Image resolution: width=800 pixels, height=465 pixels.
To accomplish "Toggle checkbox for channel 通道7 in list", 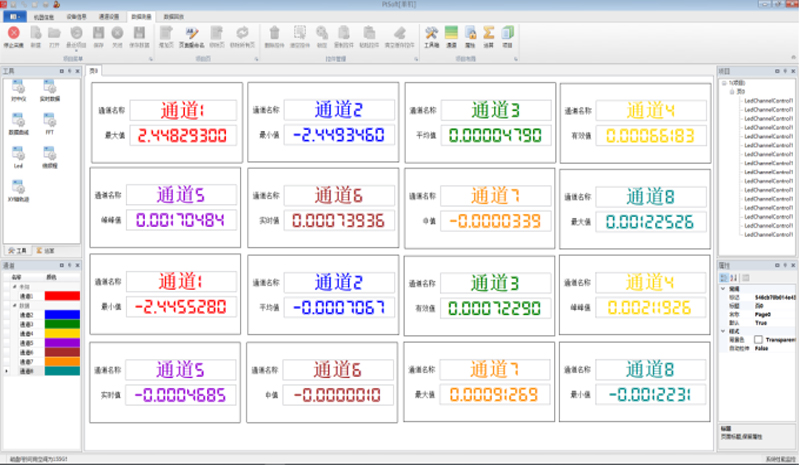I will tap(6, 362).
